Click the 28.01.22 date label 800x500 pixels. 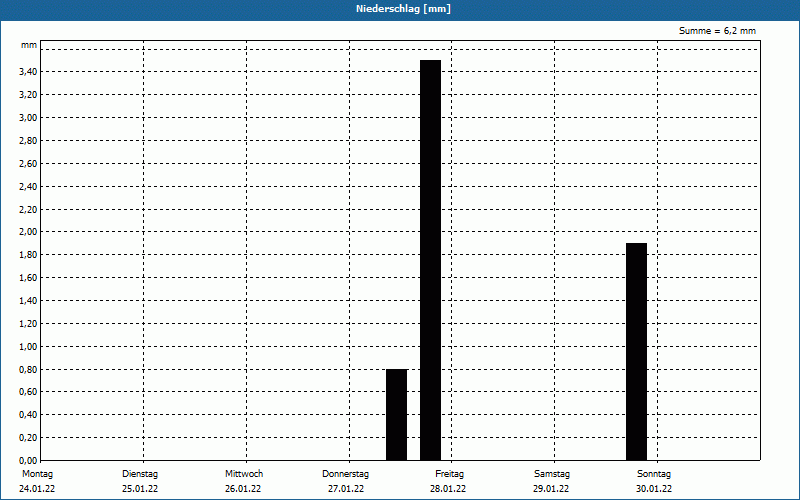coord(448,489)
